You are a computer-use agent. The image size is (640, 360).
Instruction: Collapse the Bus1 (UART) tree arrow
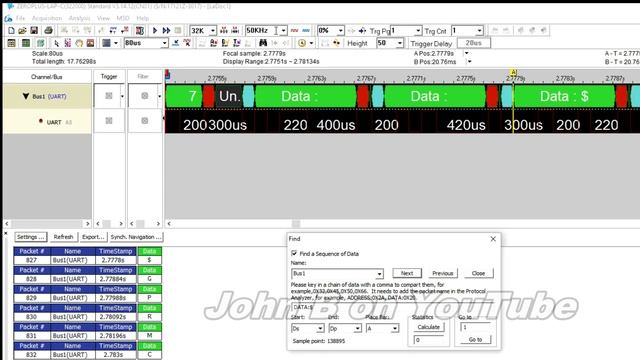point(26,96)
